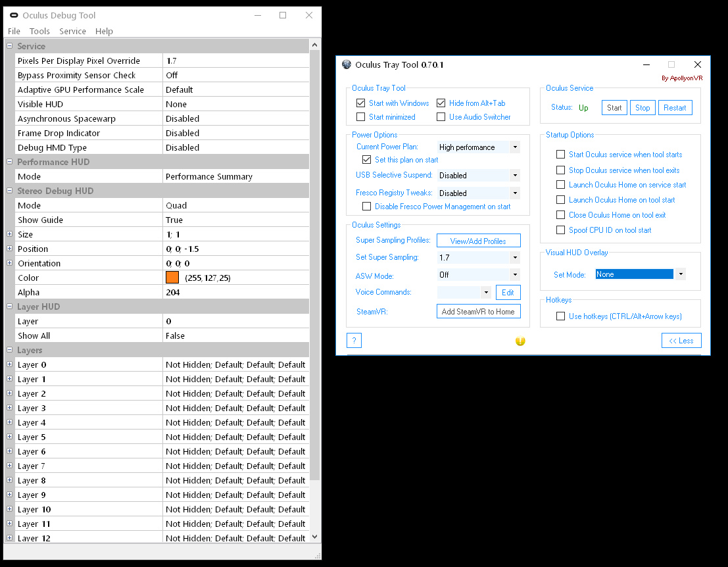The image size is (728, 567).
Task: Enable Launch Oculus Home on tool start
Action: click(x=561, y=200)
